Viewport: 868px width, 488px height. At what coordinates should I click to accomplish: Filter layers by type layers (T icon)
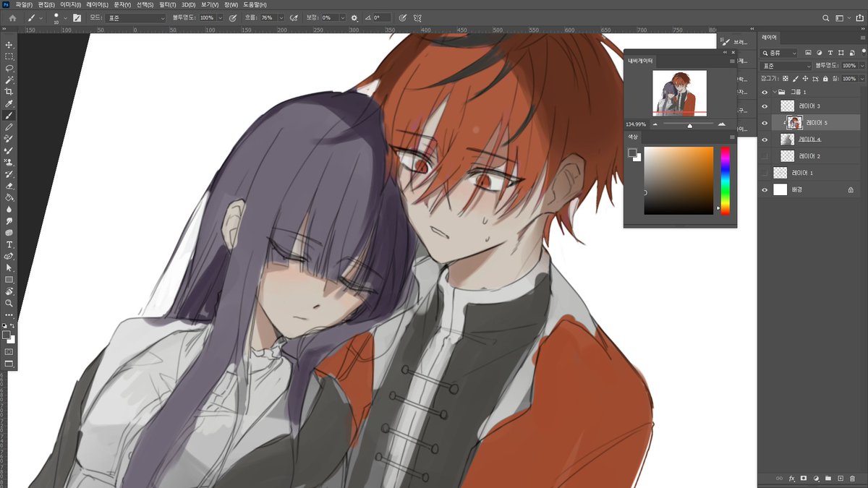point(830,53)
